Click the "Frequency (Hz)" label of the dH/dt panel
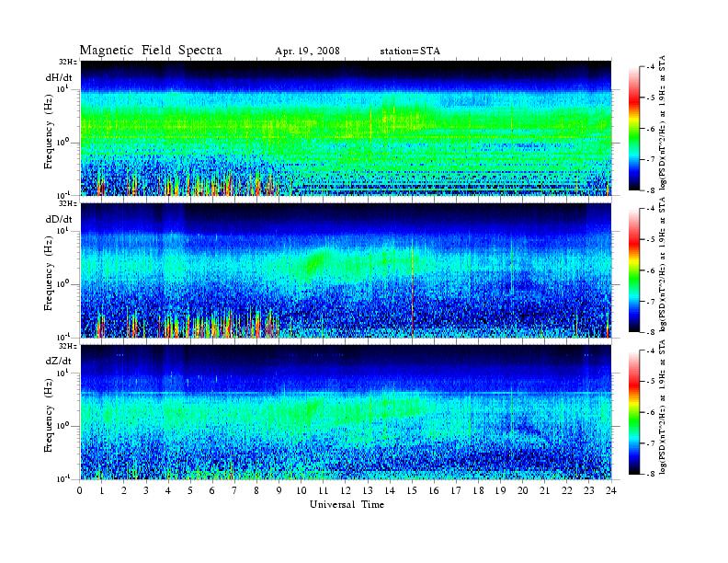728x563 pixels. [49, 132]
